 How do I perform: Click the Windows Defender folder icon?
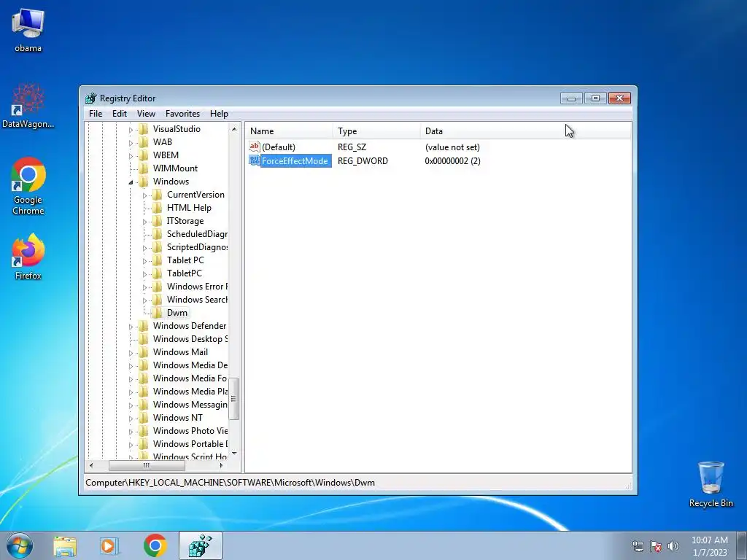coord(144,326)
